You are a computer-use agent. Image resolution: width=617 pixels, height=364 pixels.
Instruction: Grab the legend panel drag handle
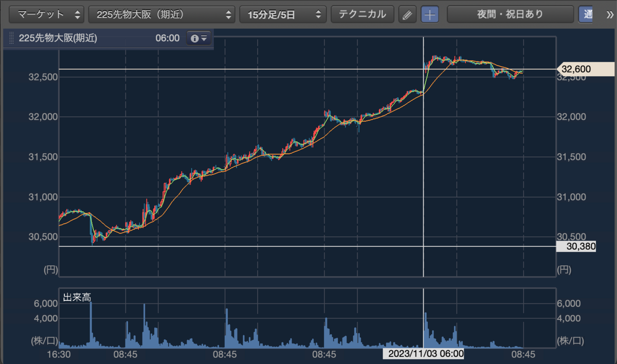11,38
